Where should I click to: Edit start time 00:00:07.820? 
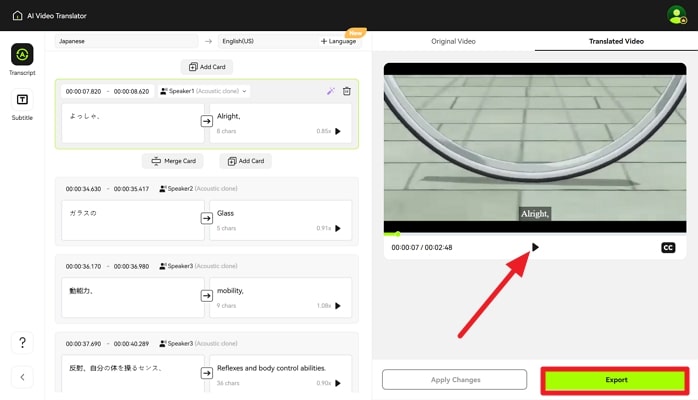coord(83,91)
